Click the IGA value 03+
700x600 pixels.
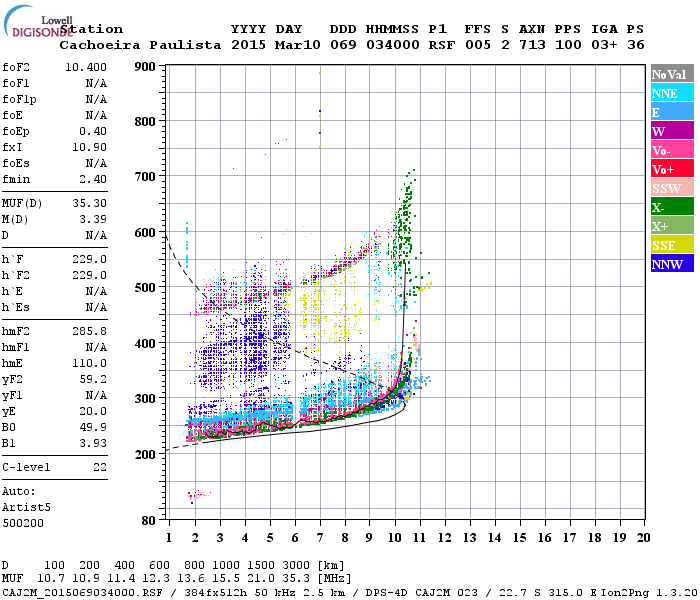[604, 45]
